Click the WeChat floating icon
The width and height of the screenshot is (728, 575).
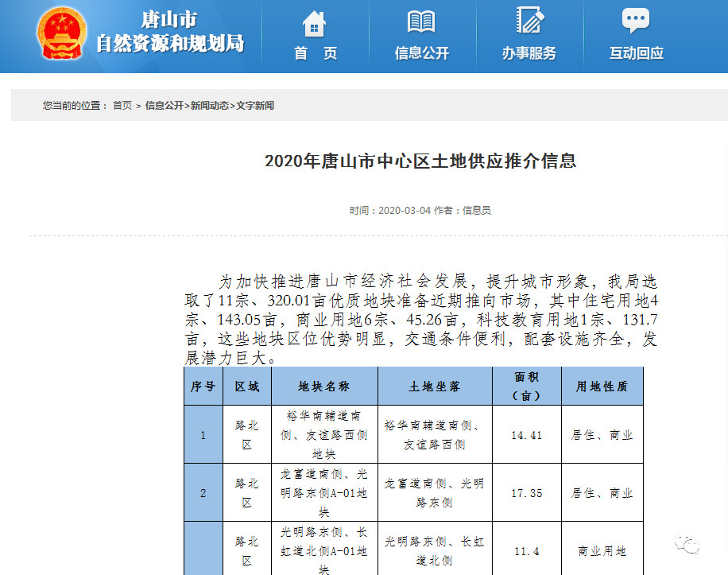click(x=688, y=543)
